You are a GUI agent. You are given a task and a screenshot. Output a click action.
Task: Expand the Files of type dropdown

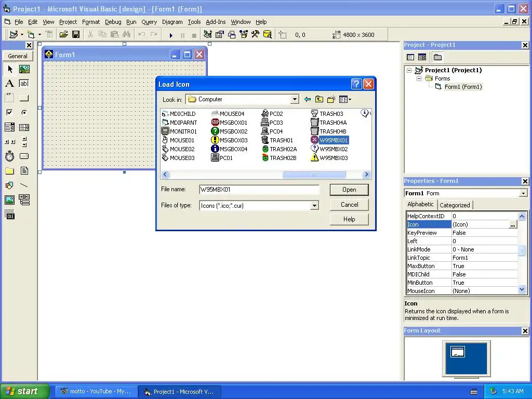click(x=314, y=206)
